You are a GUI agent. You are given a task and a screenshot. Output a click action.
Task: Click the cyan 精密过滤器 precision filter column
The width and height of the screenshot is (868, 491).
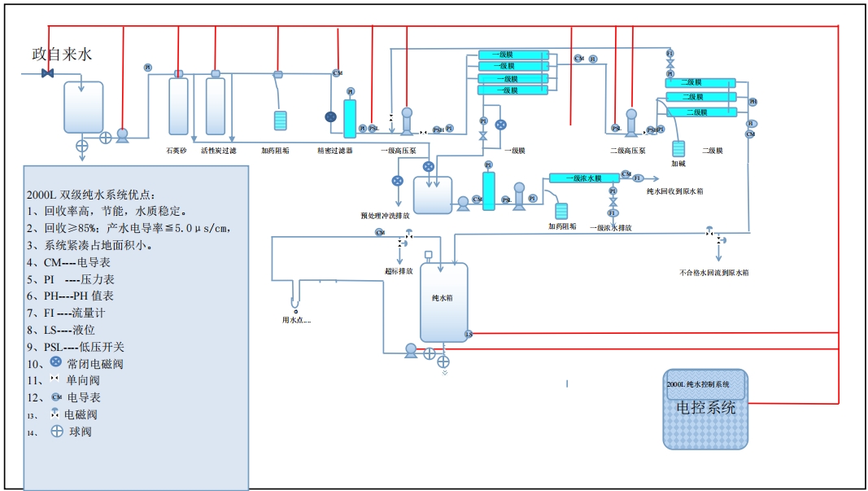click(x=351, y=118)
